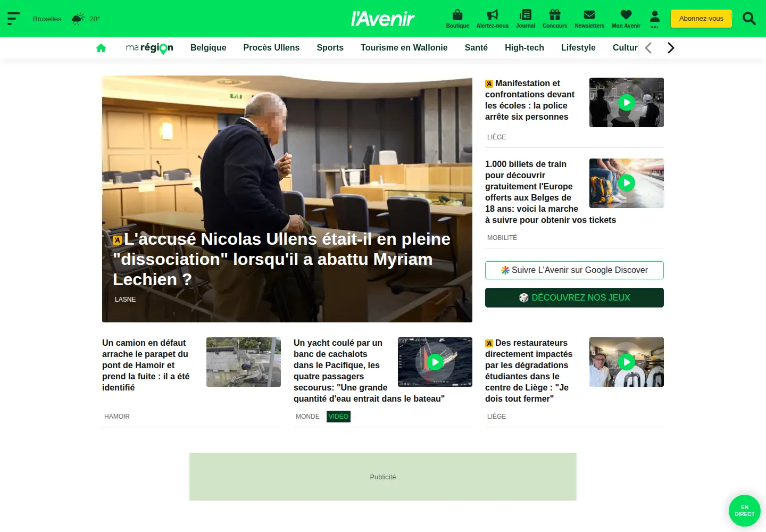The height and width of the screenshot is (532, 766).
Task: Open the camion pont de Hamoir article
Action: tap(146, 365)
